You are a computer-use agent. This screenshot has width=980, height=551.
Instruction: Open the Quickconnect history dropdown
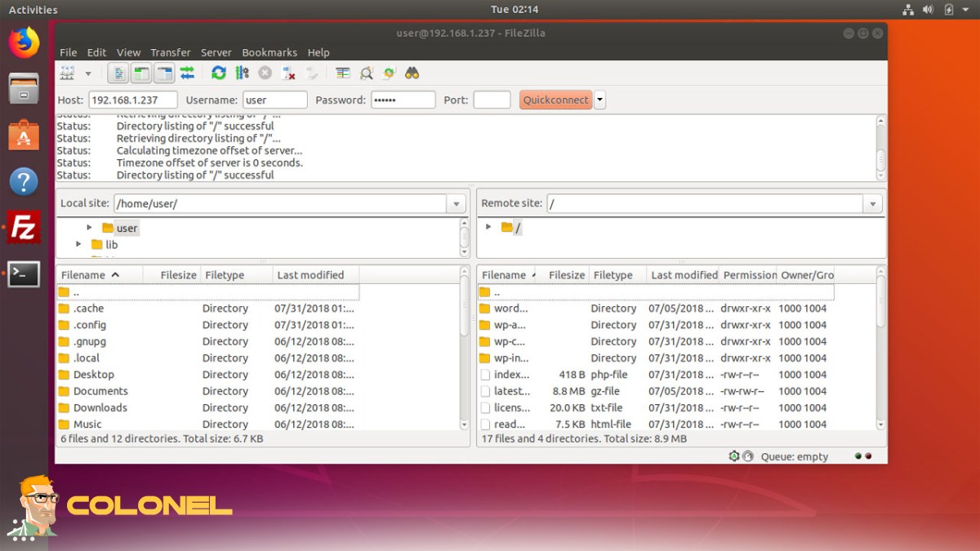599,99
